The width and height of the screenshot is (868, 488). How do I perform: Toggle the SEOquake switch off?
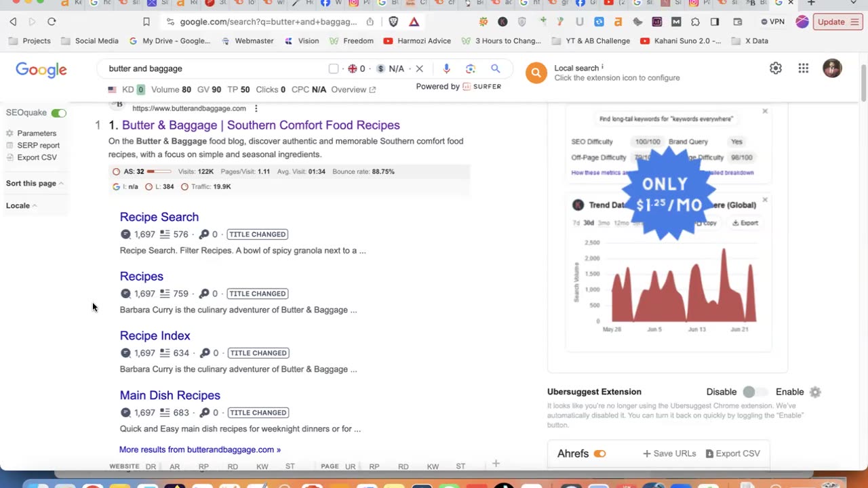[x=58, y=113]
